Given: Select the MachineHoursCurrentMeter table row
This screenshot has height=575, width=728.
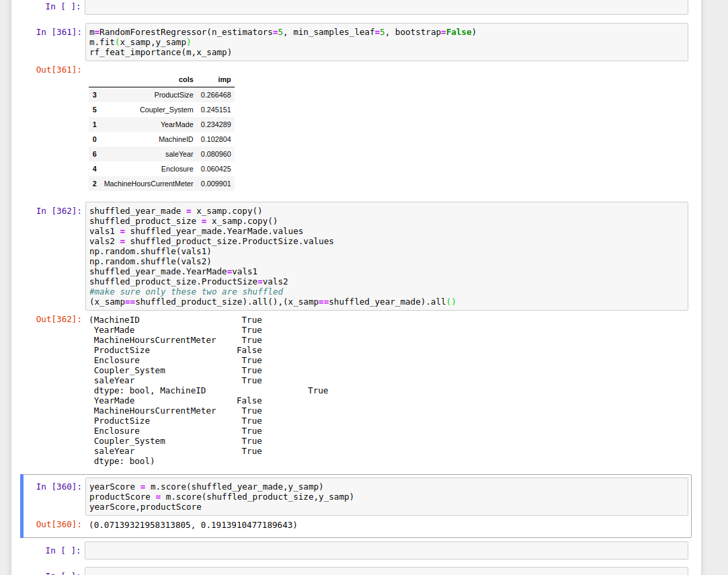Looking at the screenshot, I should click(161, 184).
